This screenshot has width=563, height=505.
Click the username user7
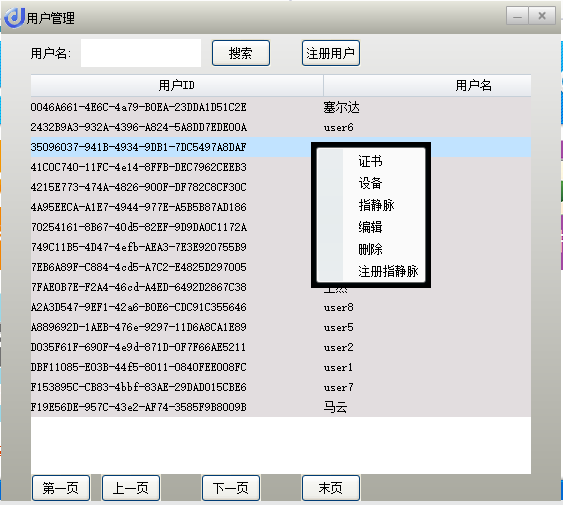(338, 388)
